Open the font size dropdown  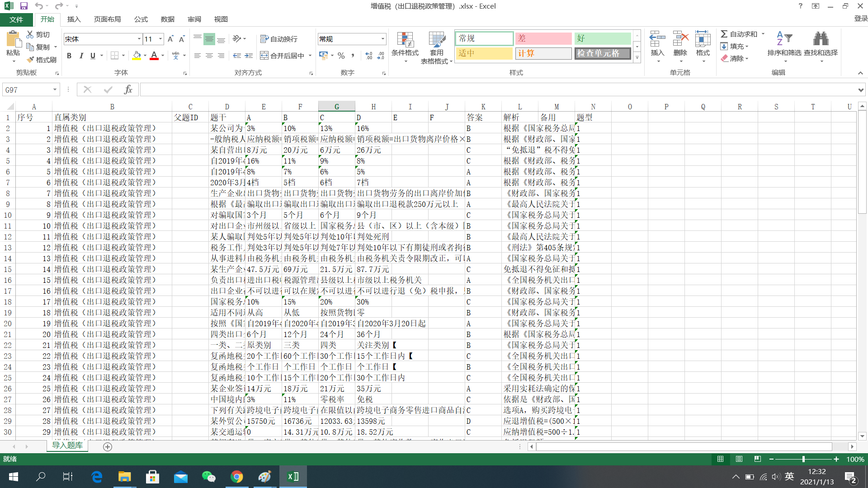pyautogui.click(x=160, y=39)
